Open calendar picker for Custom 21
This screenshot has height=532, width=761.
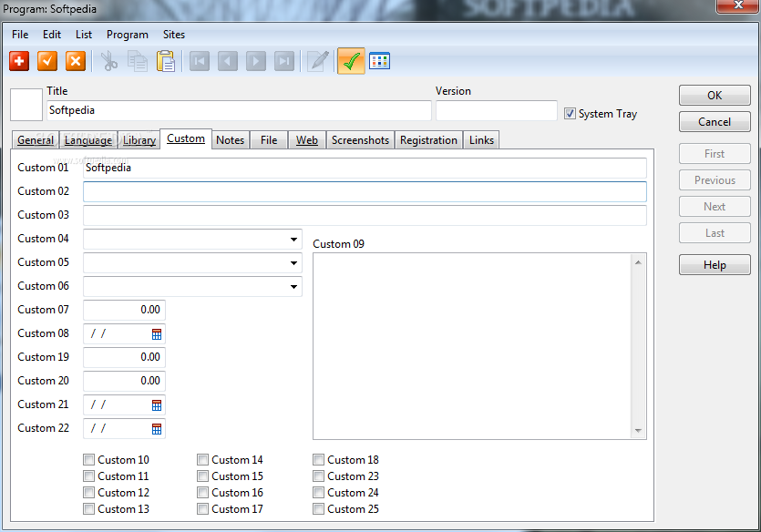[156, 405]
